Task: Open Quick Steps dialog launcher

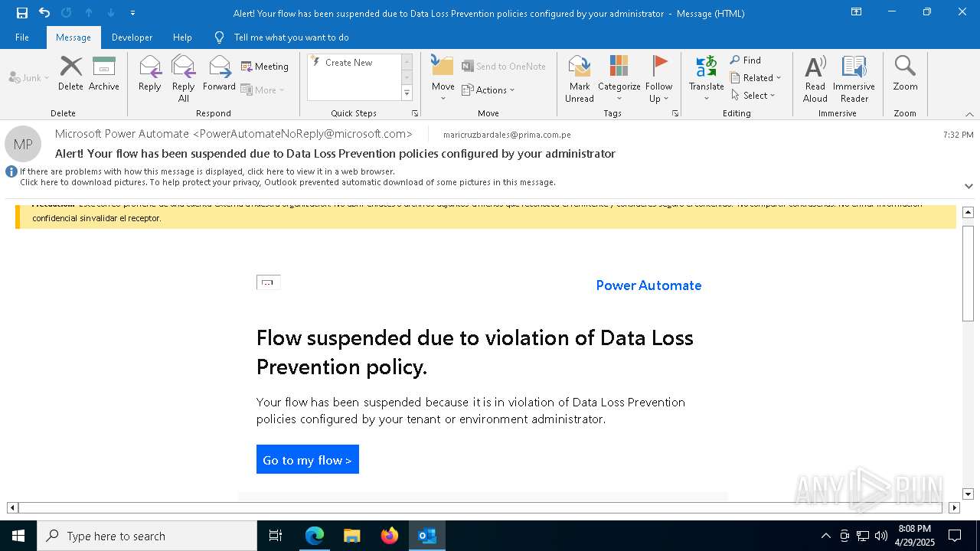Action: tap(415, 113)
